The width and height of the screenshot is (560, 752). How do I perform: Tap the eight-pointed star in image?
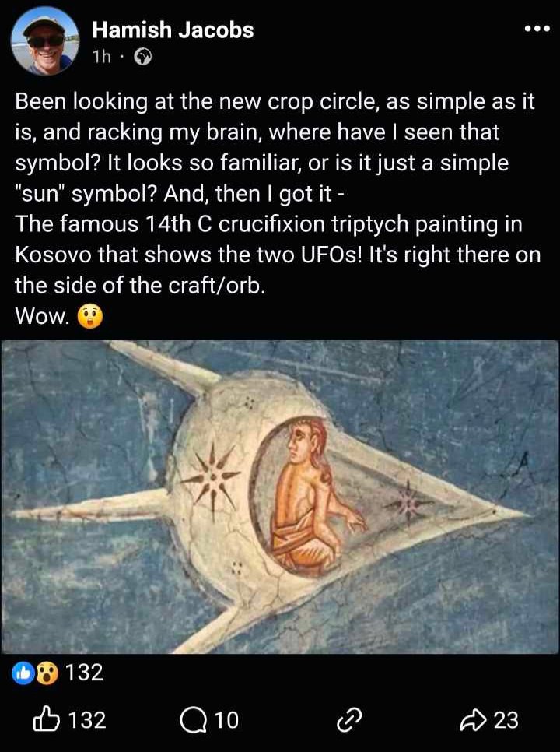click(x=212, y=477)
